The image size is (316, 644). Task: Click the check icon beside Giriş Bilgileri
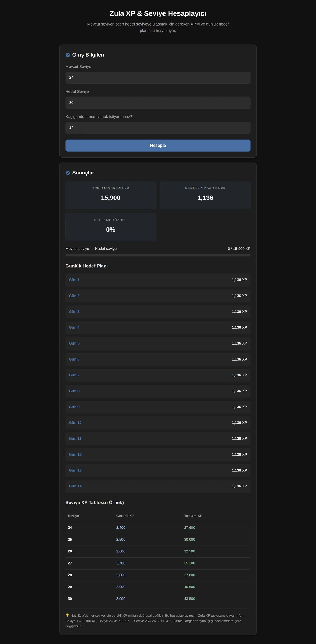point(68,55)
